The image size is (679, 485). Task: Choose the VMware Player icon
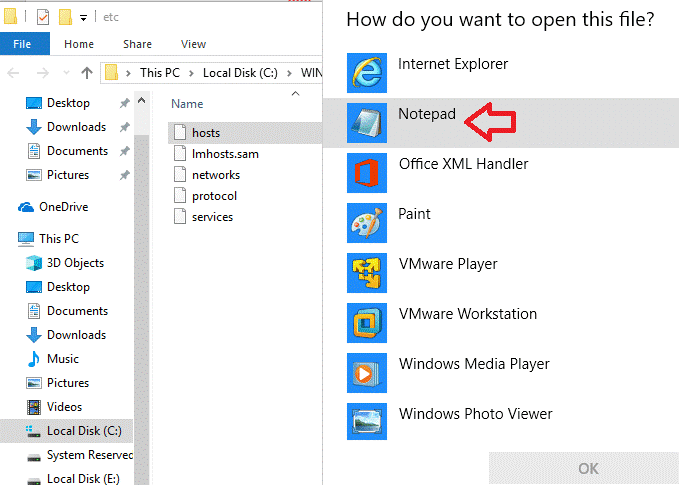(366, 273)
